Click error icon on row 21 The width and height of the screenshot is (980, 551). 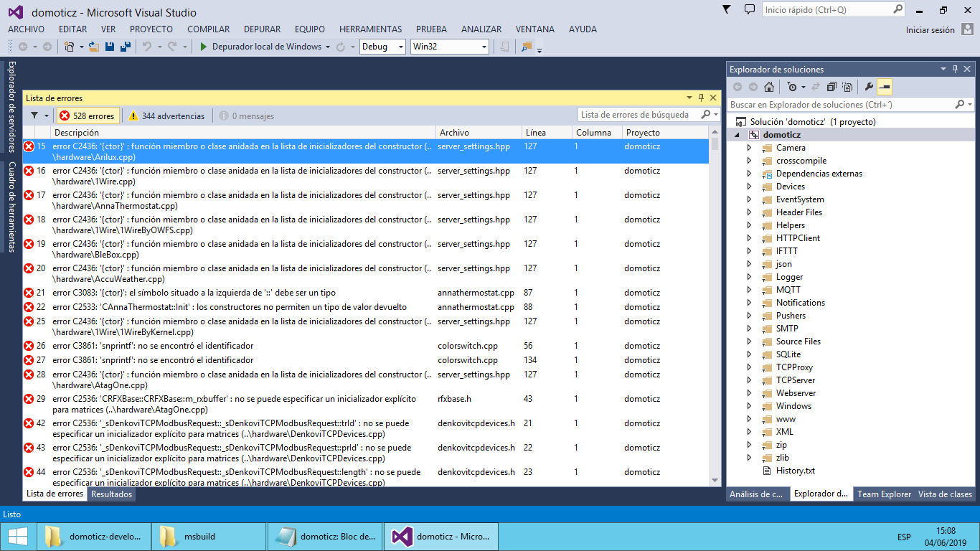(29, 293)
